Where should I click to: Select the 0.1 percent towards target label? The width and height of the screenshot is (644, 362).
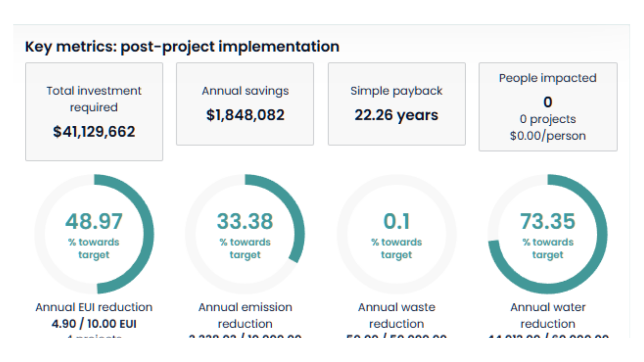point(397,221)
